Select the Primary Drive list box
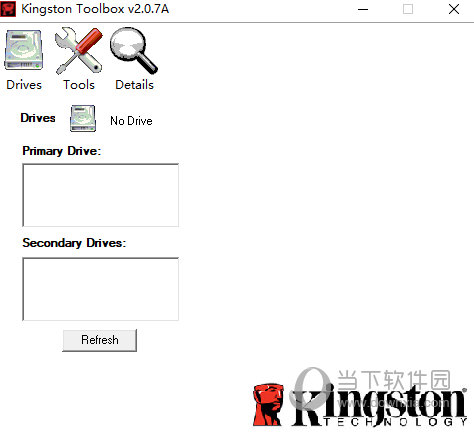 [101, 195]
